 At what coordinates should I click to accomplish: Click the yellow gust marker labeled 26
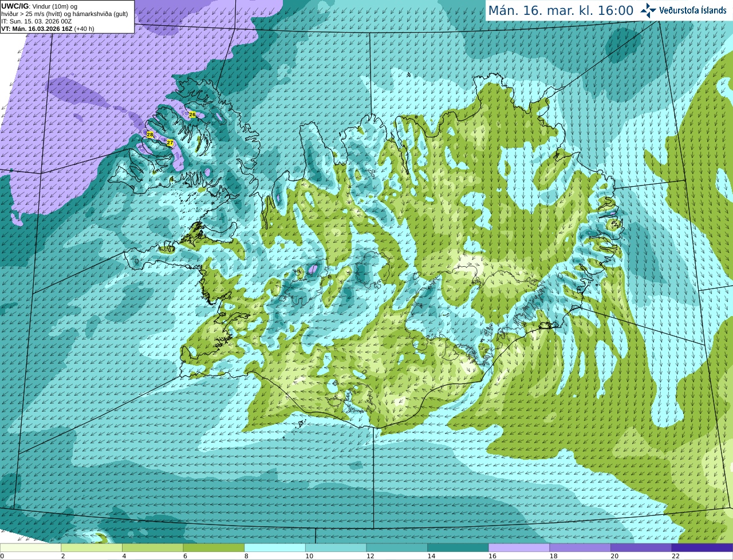192,115
